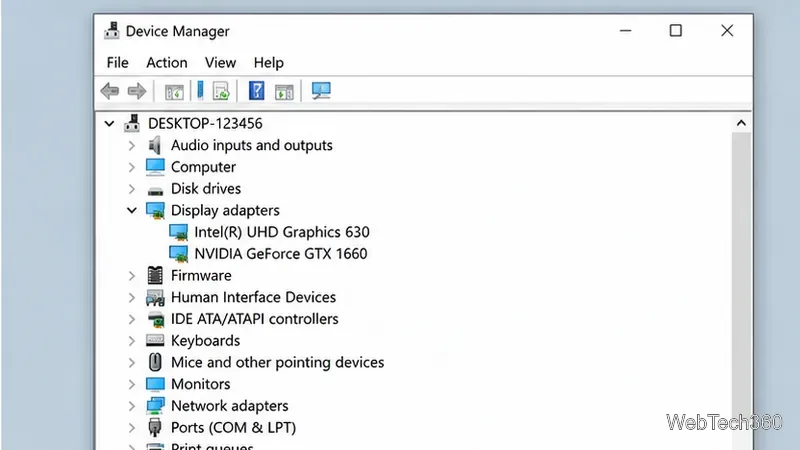Select the Computer label
The width and height of the screenshot is (800, 450).
click(x=203, y=167)
